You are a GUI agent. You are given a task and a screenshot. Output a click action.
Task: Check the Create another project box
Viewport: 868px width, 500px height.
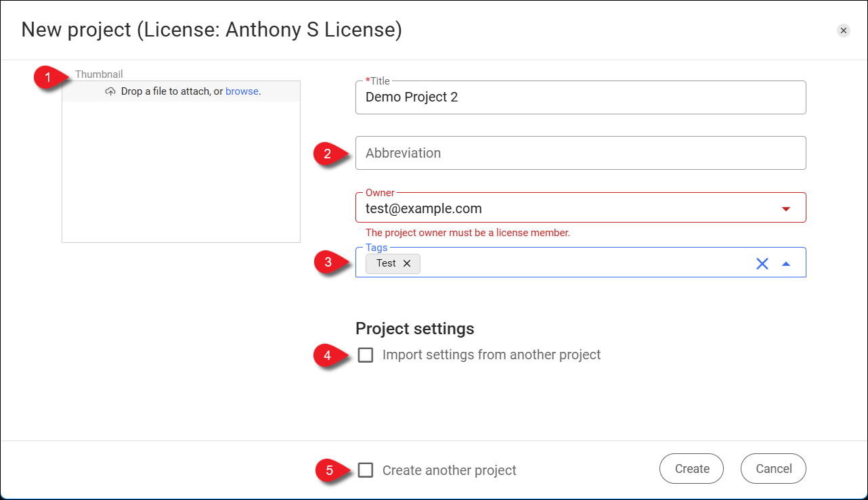point(366,470)
